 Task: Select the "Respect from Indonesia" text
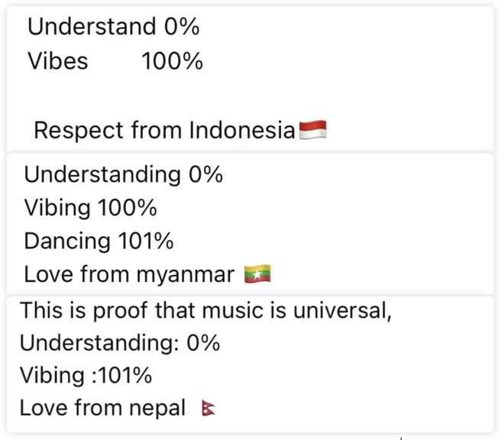(x=163, y=131)
